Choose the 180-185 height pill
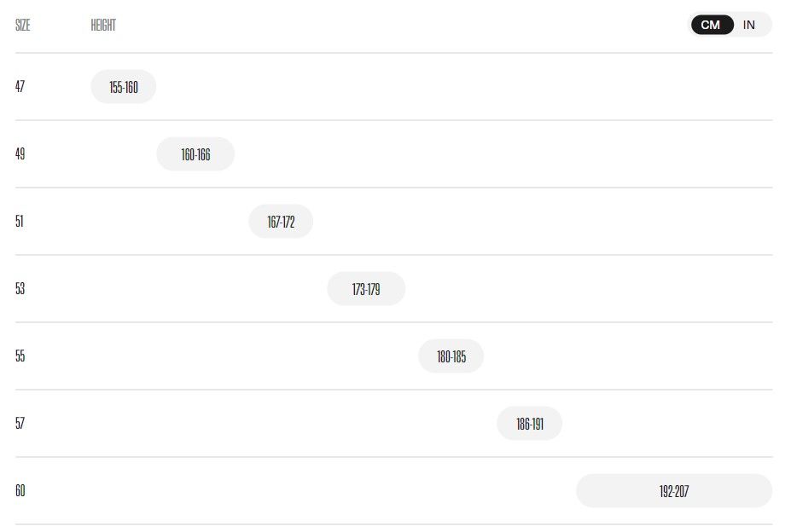The image size is (791, 532). pos(451,356)
